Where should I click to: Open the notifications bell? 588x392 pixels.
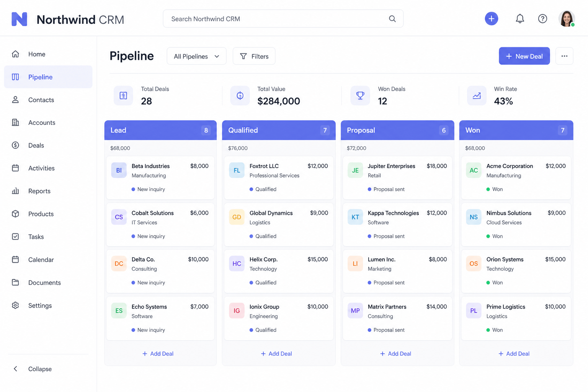(520, 18)
